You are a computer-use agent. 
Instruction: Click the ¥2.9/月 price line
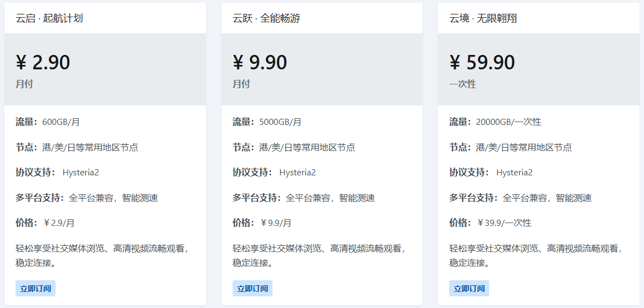[x=59, y=223]
